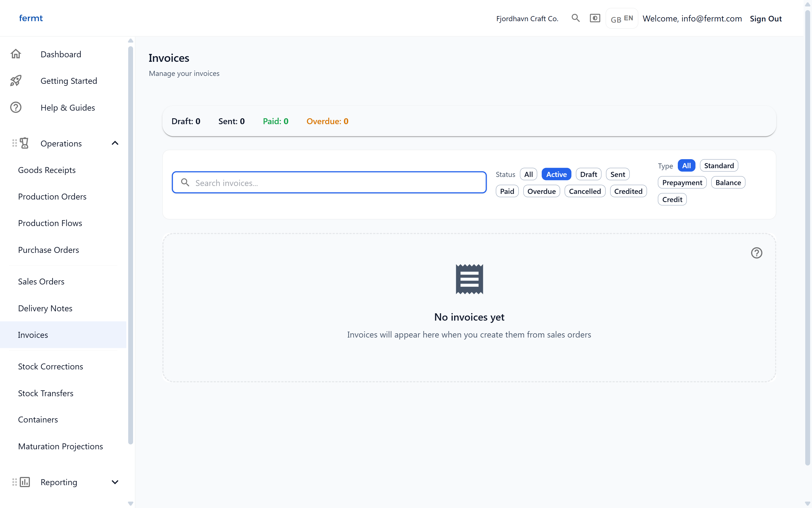The image size is (812, 508).
Task: Click Welcome, info@fermt.com text
Action: (x=692, y=18)
